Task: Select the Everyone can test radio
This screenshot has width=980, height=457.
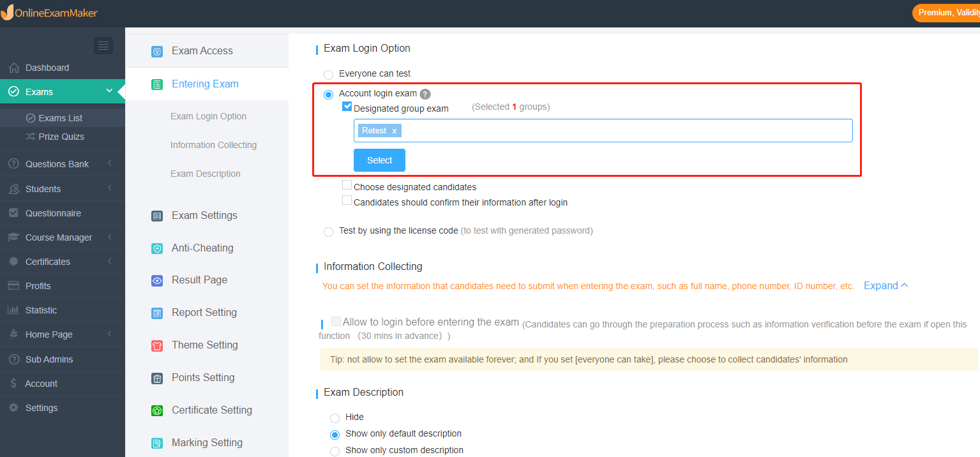Action: pyautogui.click(x=328, y=75)
